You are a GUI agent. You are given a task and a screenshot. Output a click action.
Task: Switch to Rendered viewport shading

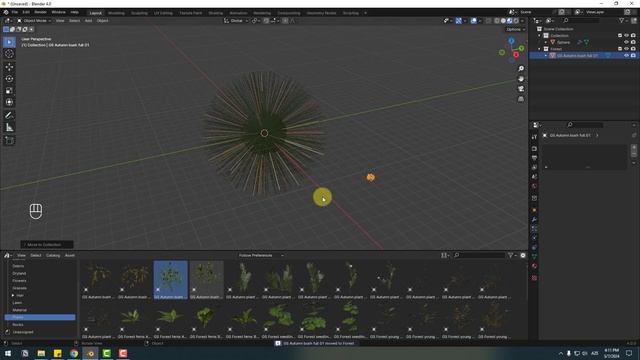coord(516,20)
